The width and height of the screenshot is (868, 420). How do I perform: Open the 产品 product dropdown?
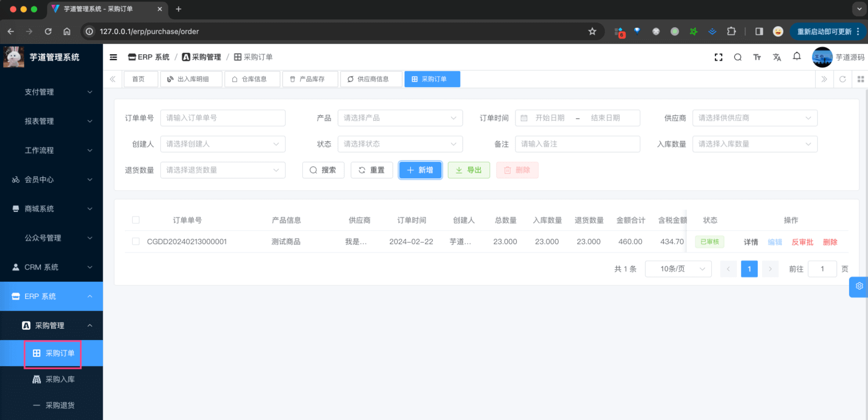click(x=400, y=118)
